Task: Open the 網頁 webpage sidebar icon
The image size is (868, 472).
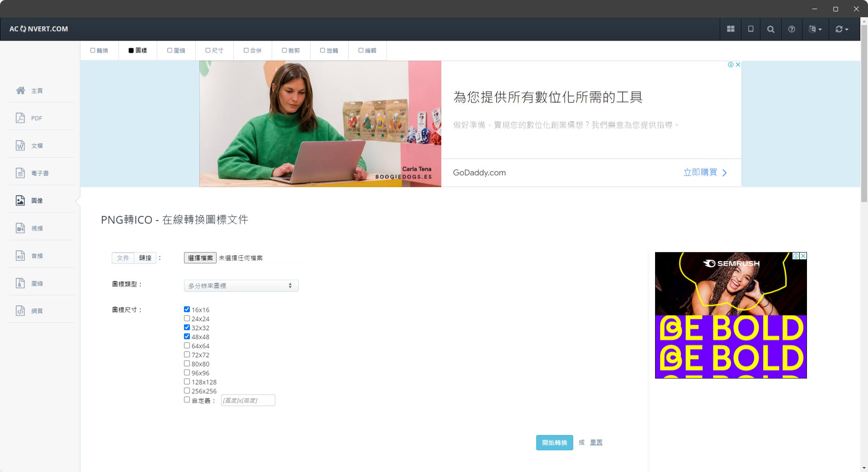Action: coord(20,311)
